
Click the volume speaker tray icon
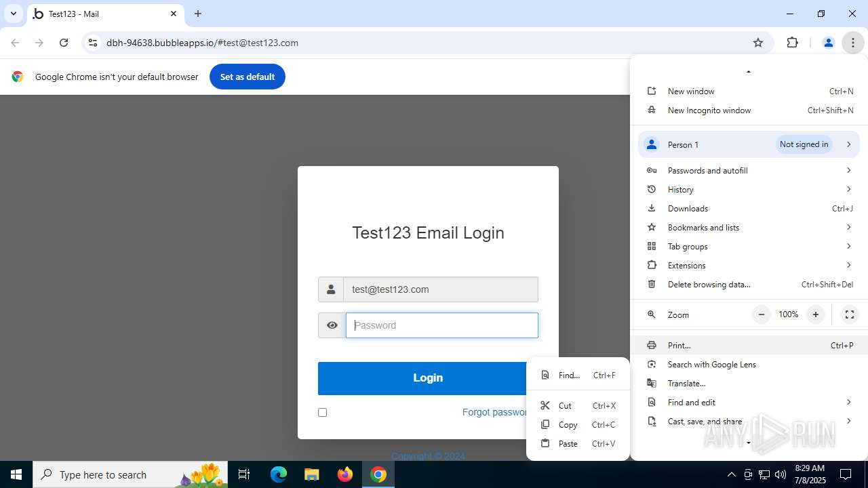781,474
